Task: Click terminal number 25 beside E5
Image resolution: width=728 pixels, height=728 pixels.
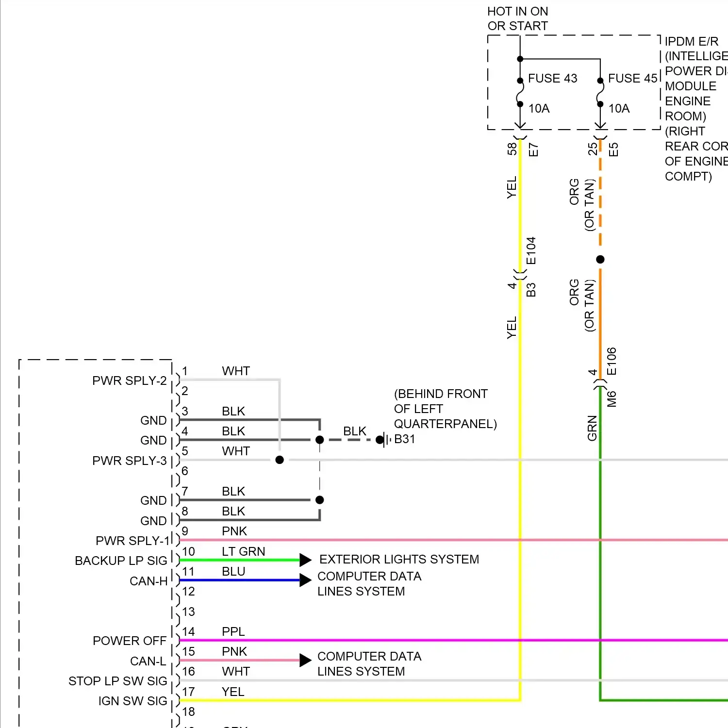Action: (593, 149)
